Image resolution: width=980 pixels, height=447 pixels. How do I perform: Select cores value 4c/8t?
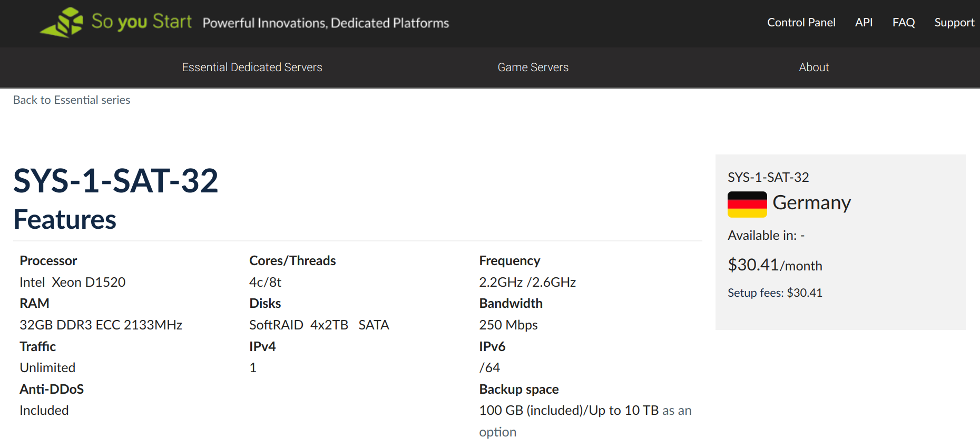(x=265, y=282)
